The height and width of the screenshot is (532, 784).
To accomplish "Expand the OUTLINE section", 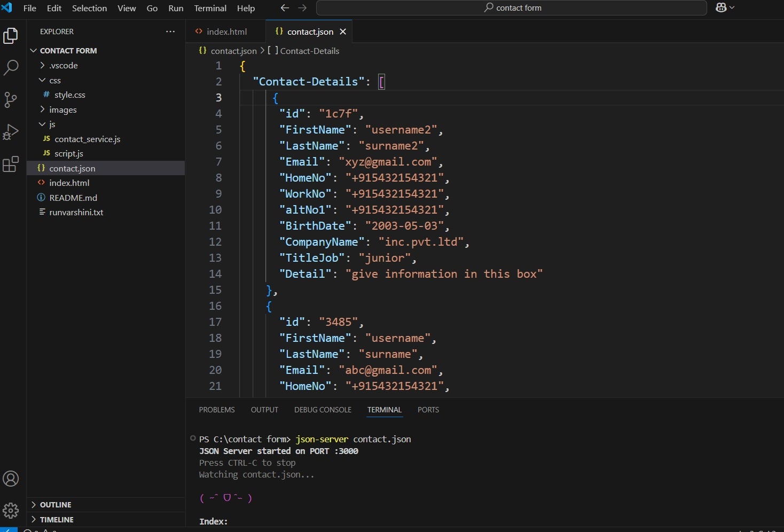I will click(x=55, y=505).
